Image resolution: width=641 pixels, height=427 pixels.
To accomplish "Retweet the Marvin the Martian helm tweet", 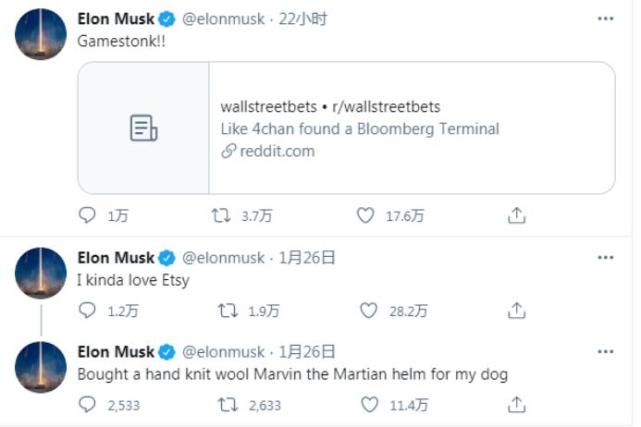I will coord(227,405).
